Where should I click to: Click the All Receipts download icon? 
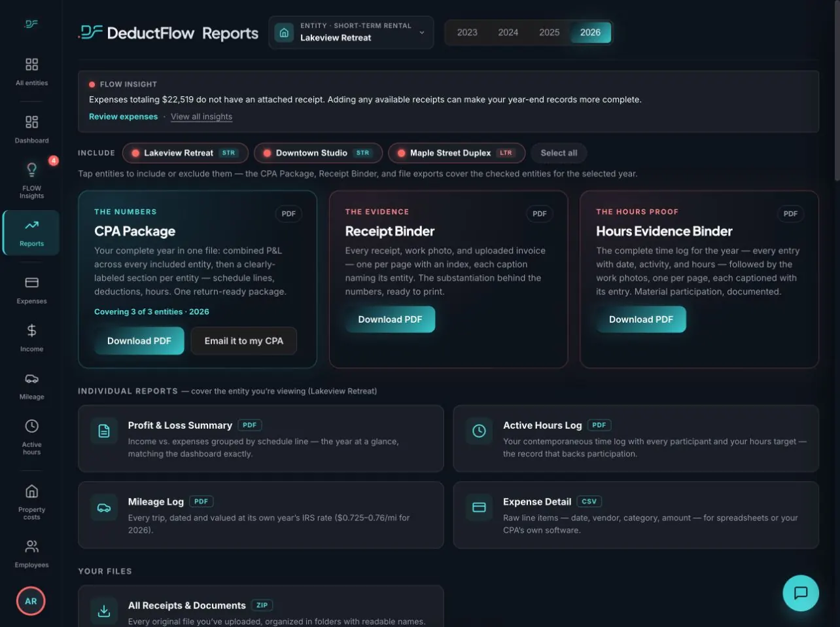pyautogui.click(x=104, y=611)
